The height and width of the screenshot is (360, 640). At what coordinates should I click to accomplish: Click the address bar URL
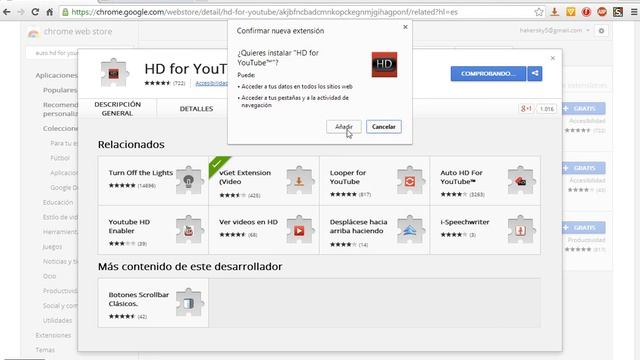click(264, 12)
